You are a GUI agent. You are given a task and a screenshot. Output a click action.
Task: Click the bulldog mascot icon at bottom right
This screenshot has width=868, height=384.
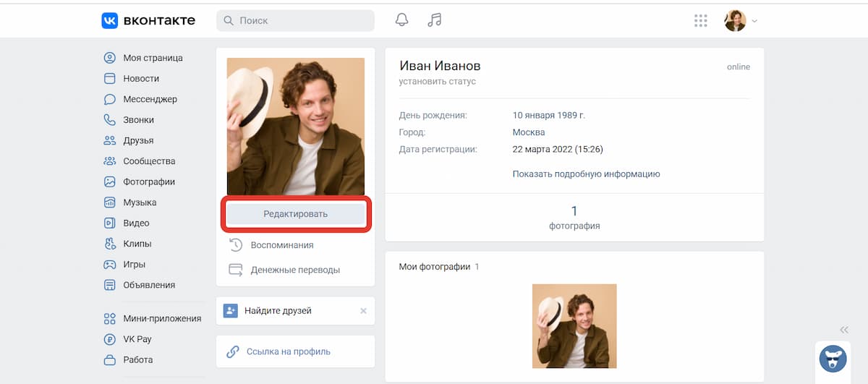(833, 359)
